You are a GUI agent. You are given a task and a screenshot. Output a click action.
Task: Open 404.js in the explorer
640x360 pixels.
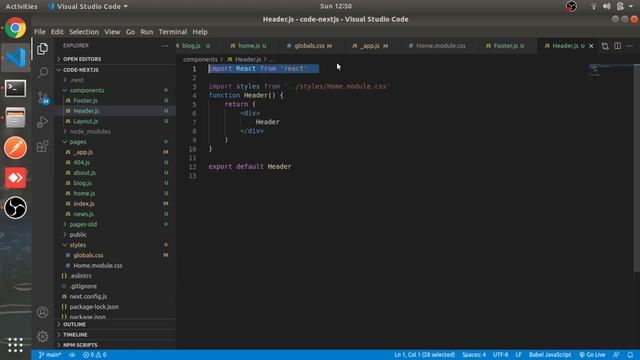coord(116,162)
